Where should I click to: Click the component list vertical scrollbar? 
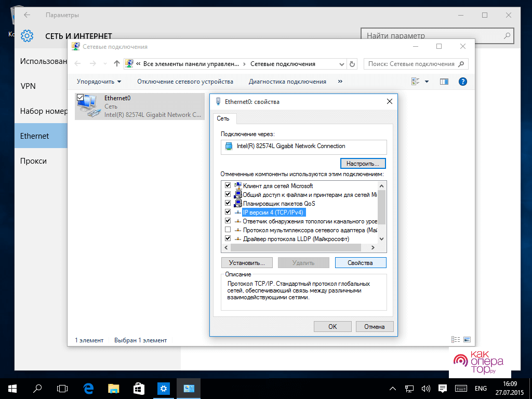pos(382,208)
